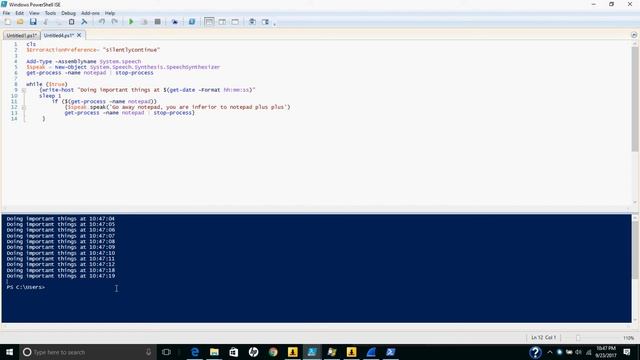Open the Edit menu
This screenshot has width=640, height=360.
(19, 13)
